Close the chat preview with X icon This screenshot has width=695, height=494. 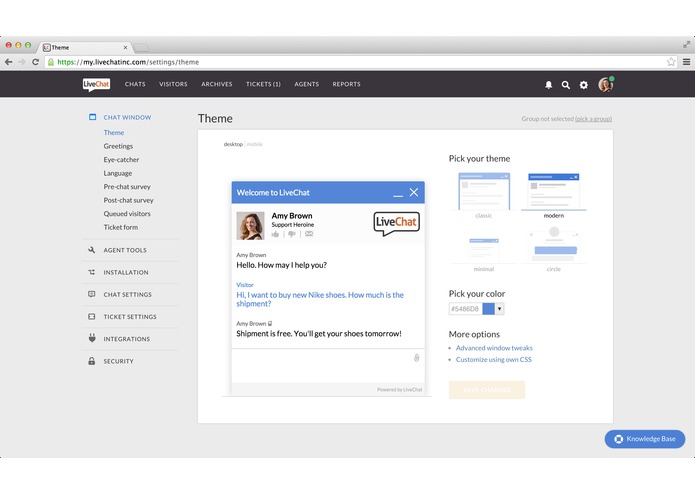[414, 192]
